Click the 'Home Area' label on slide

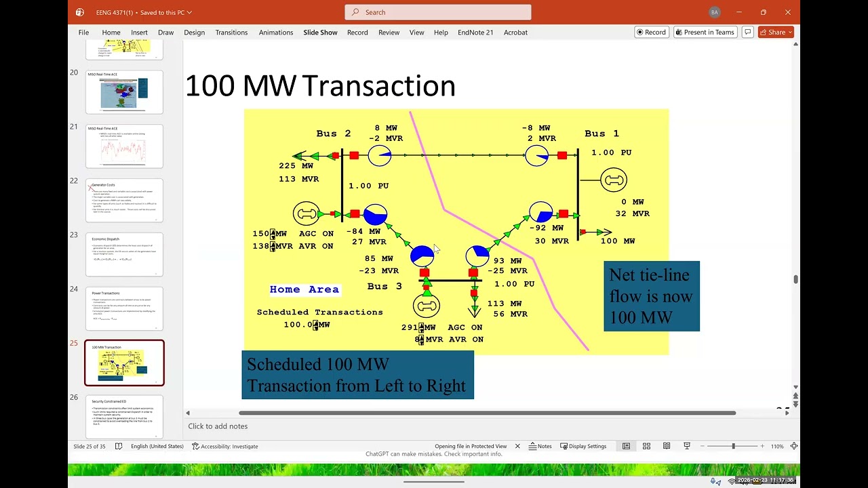pyautogui.click(x=304, y=289)
